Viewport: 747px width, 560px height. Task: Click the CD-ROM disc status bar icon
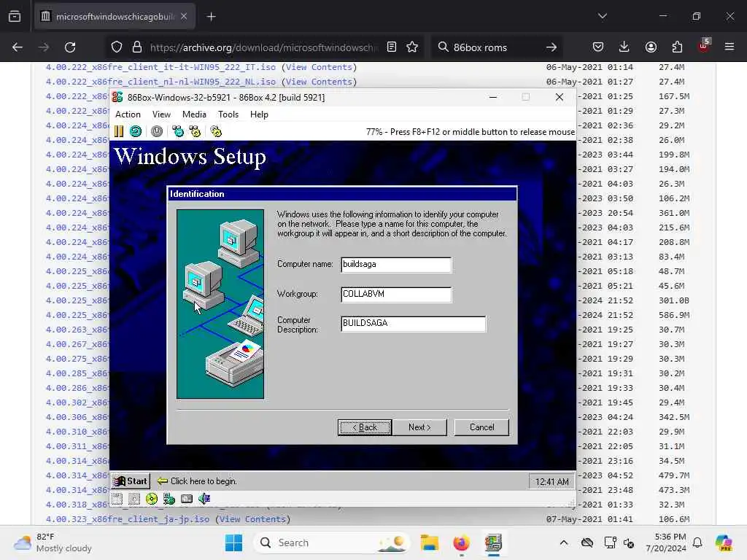[152, 499]
